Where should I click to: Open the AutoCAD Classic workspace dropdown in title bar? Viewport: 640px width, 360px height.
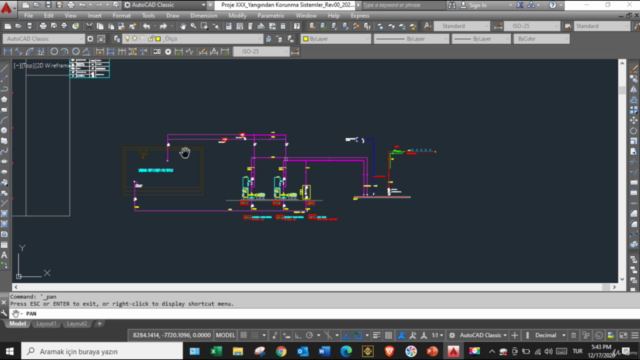[164, 5]
